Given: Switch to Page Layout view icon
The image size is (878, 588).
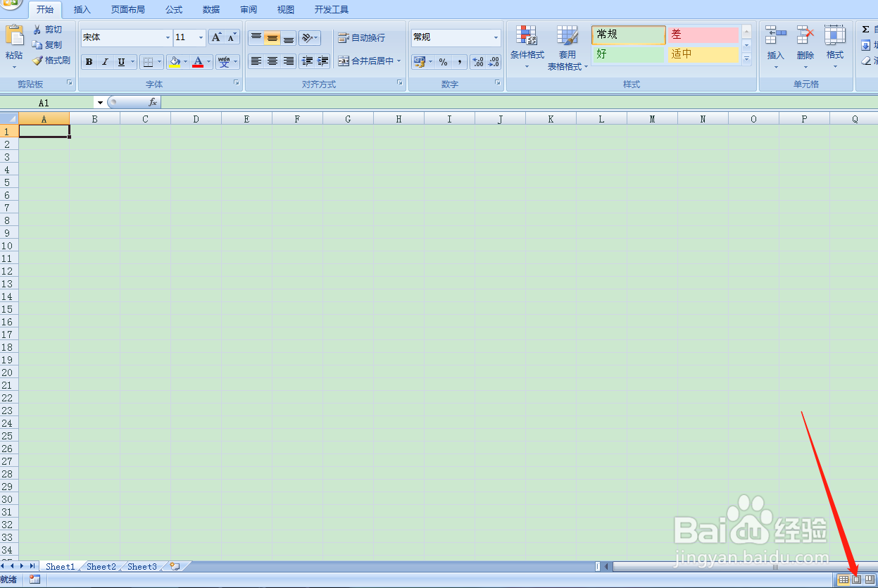Looking at the screenshot, I should [857, 580].
